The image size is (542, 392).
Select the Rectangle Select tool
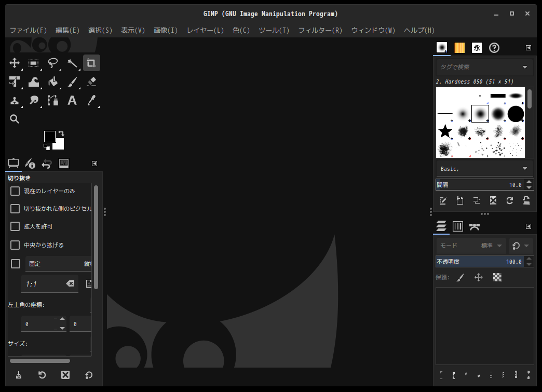(x=34, y=63)
